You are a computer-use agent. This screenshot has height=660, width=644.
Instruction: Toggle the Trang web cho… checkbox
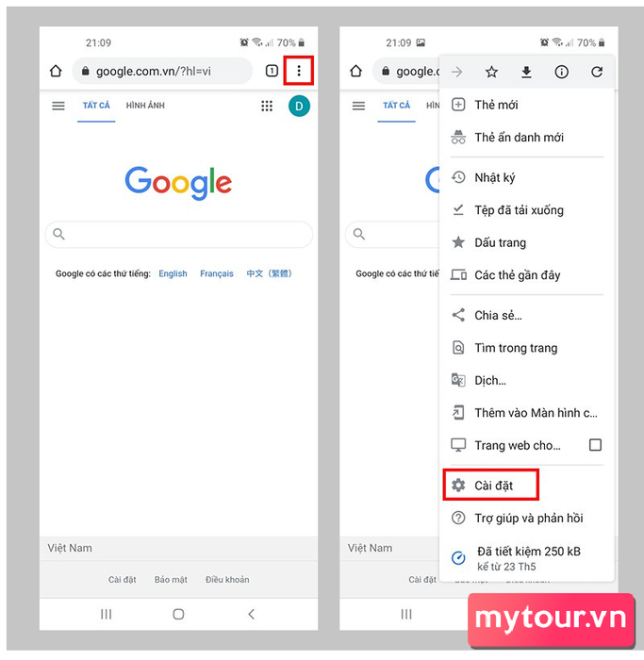pyautogui.click(x=595, y=445)
